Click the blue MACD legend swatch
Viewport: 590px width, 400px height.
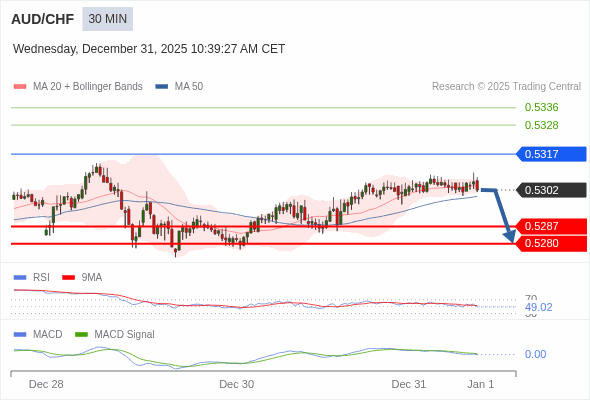tap(20, 335)
